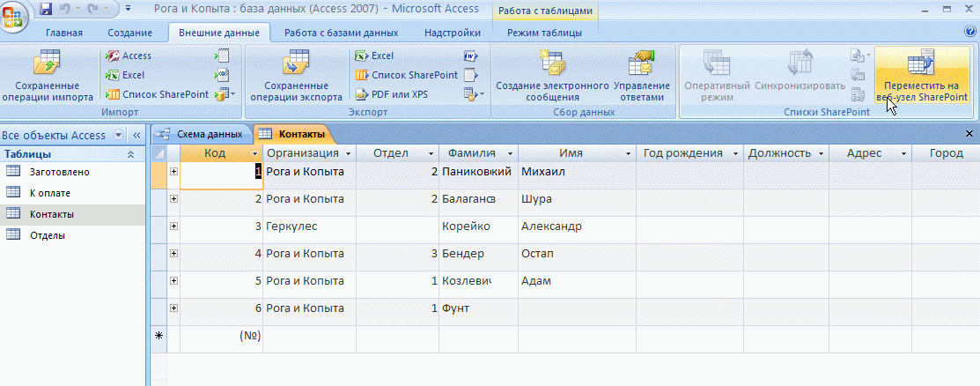
Task: Select the Контакты table in navigation pane
Action: click(x=72, y=214)
